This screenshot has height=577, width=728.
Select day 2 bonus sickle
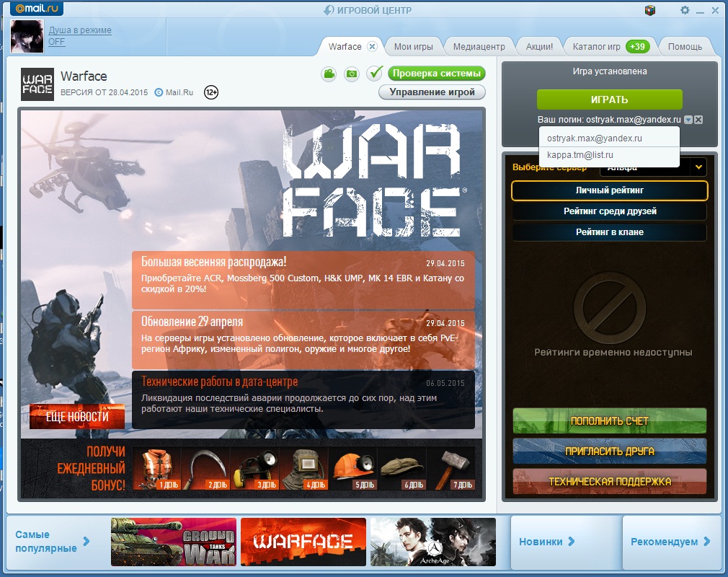tap(205, 469)
